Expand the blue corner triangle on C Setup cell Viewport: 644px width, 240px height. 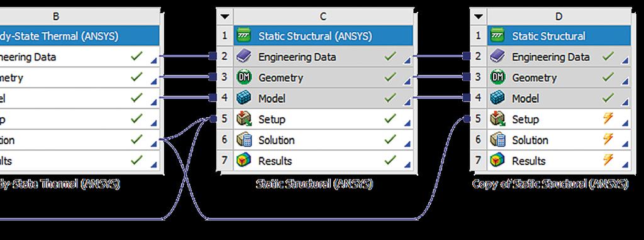(x=407, y=123)
